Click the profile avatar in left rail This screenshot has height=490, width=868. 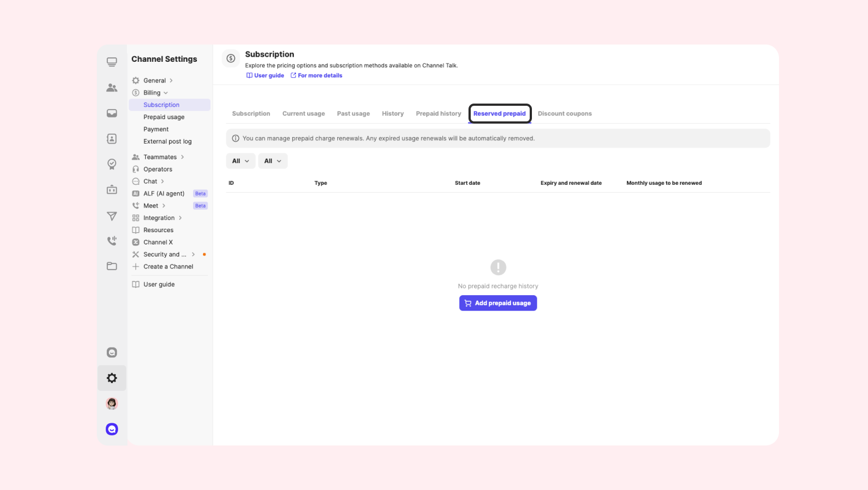(x=112, y=404)
